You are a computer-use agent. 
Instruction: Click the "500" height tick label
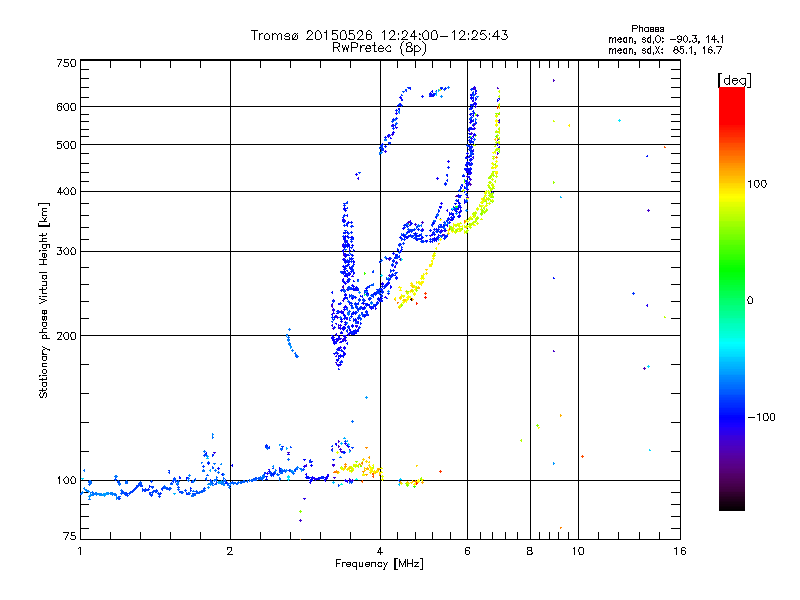pyautogui.click(x=66, y=145)
